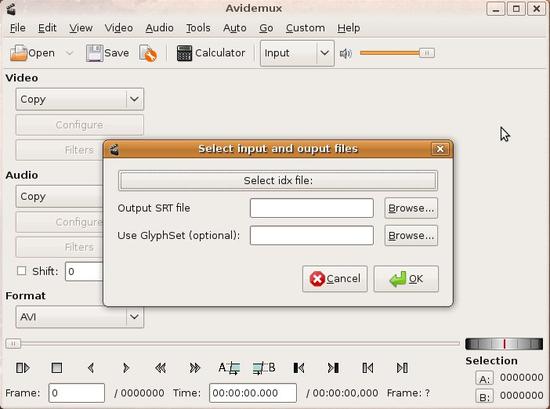Open the Custom menu
Viewport: 550px width, 409px height.
point(305,28)
